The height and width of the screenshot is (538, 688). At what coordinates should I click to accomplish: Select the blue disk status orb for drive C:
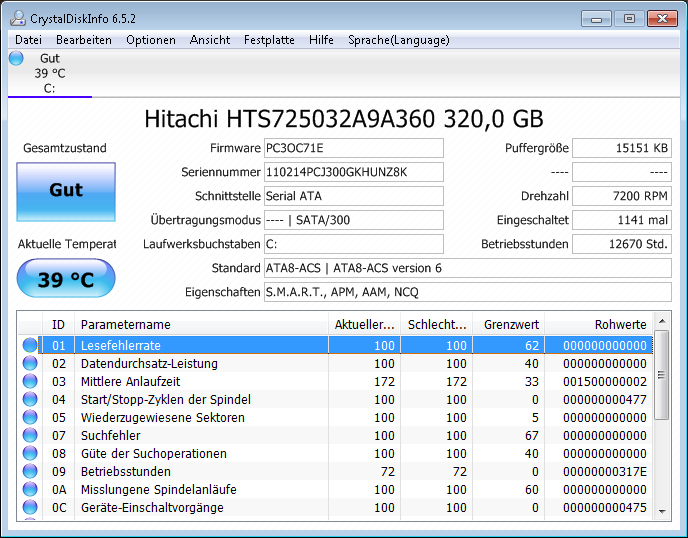16,58
